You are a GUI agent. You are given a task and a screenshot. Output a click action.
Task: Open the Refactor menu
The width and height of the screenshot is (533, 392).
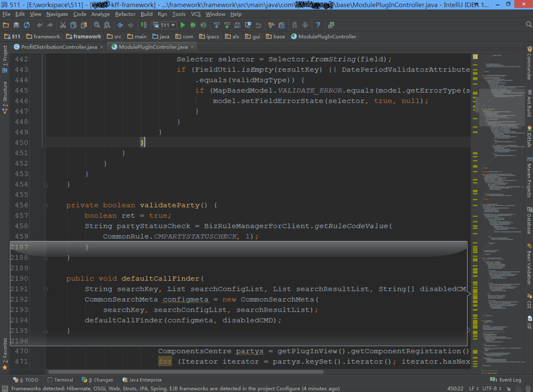point(125,14)
